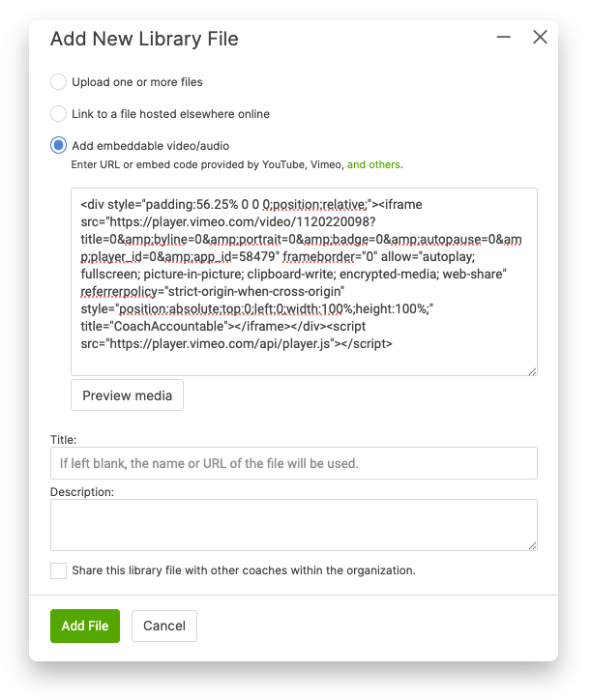Click the 'Add New Library File' header title
Viewport: 591px width, 700px height.
(144, 40)
